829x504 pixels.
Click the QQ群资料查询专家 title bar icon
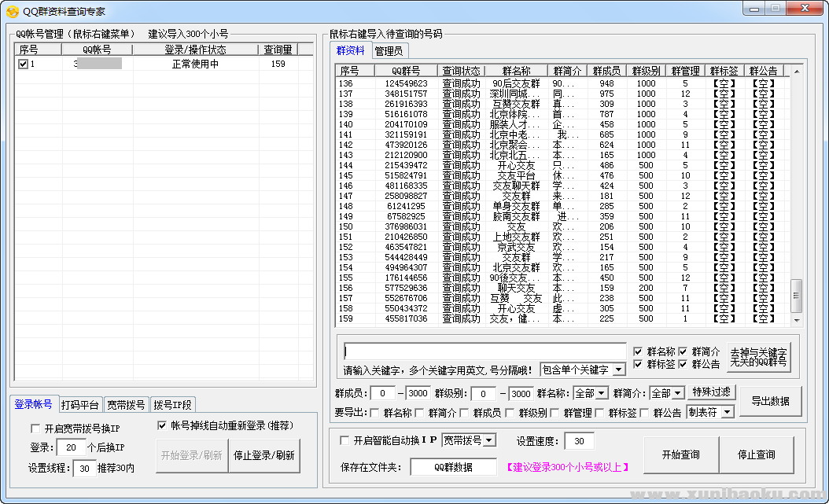click(x=12, y=11)
